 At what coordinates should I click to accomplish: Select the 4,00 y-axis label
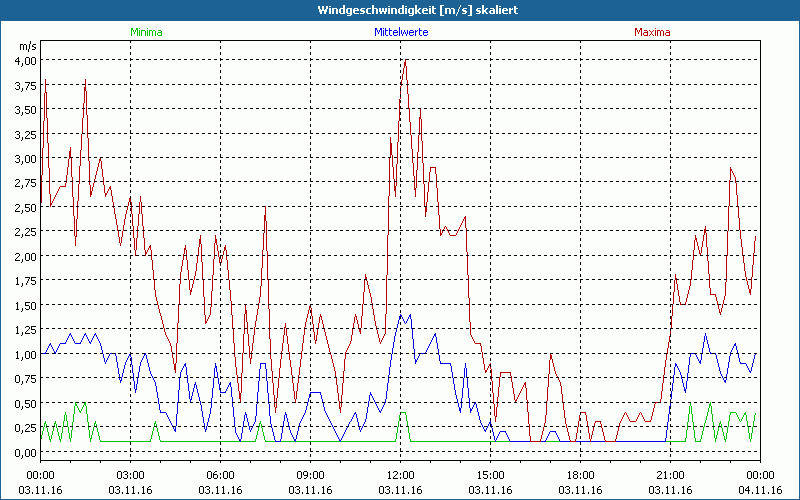click(24, 60)
